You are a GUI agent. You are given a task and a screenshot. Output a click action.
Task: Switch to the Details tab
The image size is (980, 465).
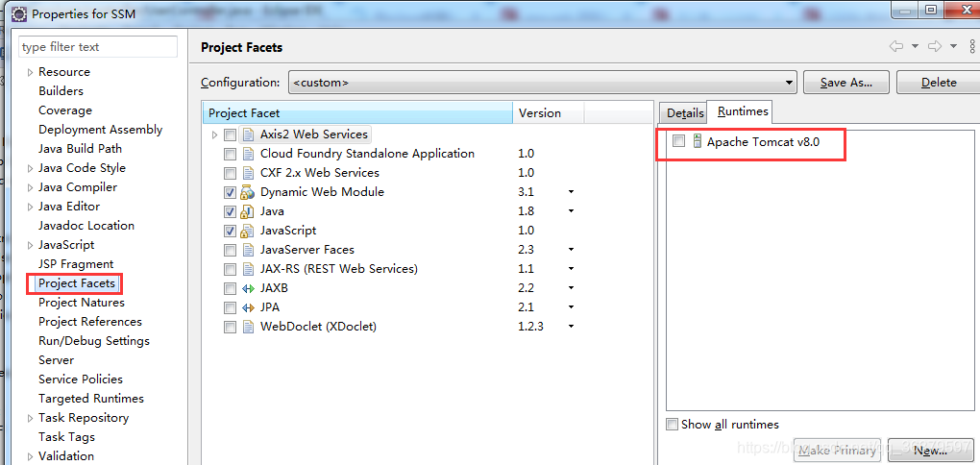pyautogui.click(x=685, y=113)
